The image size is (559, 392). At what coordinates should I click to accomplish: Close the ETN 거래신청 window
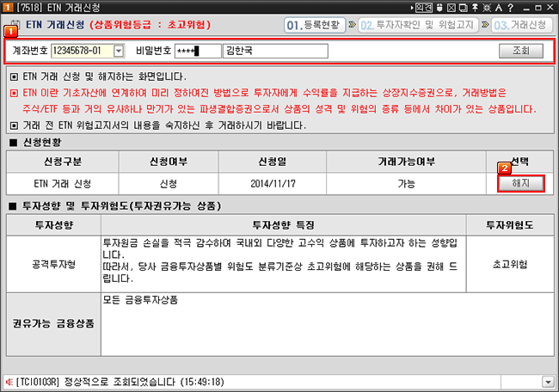(x=550, y=8)
